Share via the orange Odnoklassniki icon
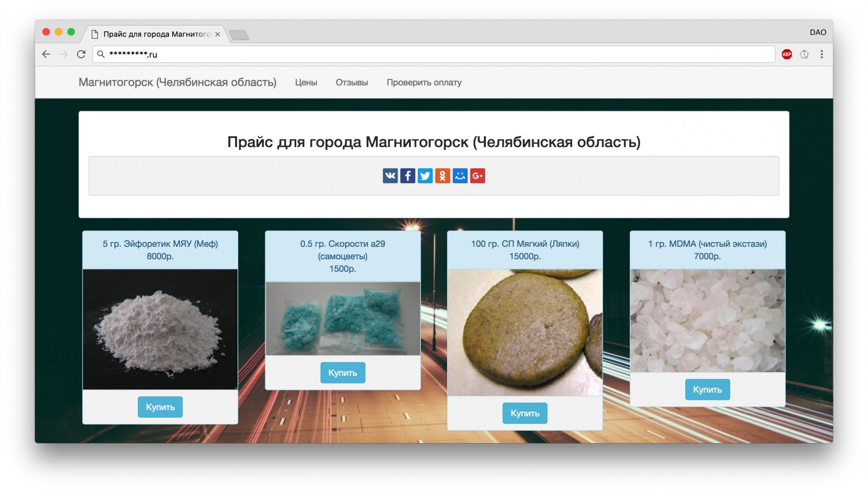Viewport: 868px width, 493px height. [x=443, y=176]
